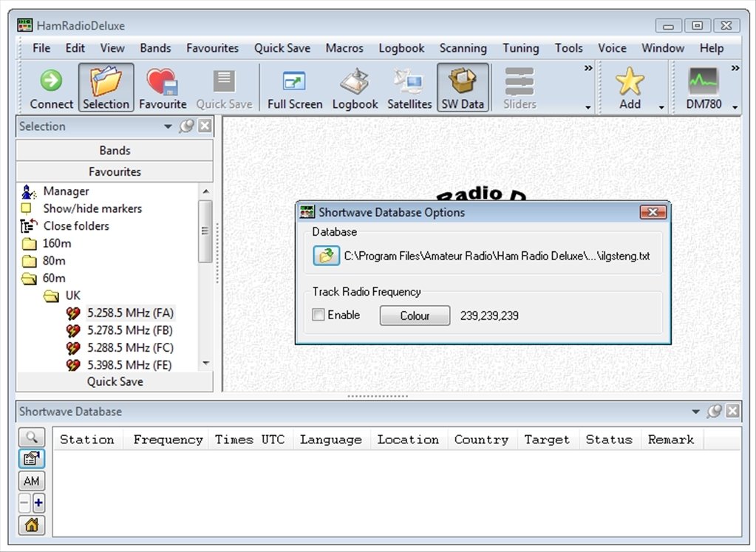
Task: Open Full Screen mode from toolbar
Action: coord(295,88)
